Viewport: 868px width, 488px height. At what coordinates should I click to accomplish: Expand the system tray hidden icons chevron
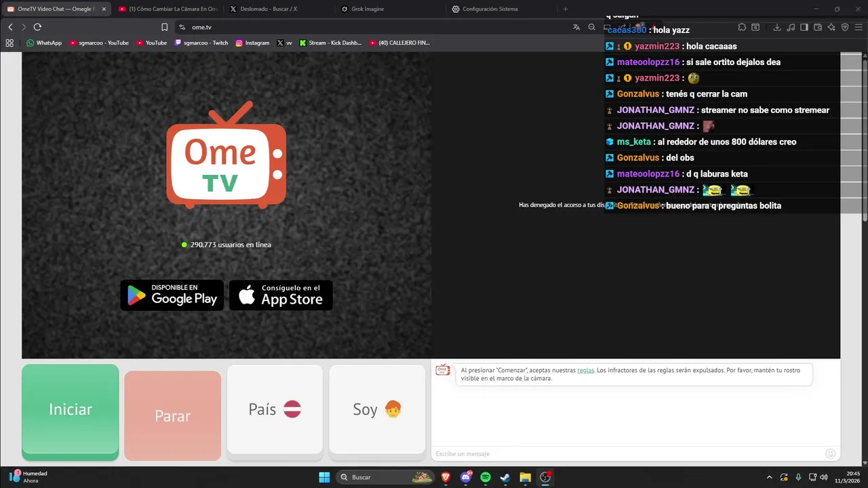769,477
